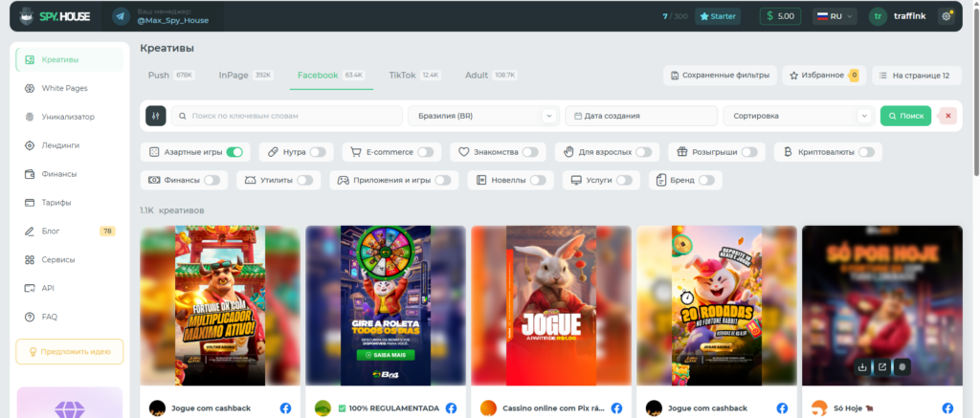
Task: Expand the Бразилия (BR) country dropdown
Action: (x=483, y=116)
